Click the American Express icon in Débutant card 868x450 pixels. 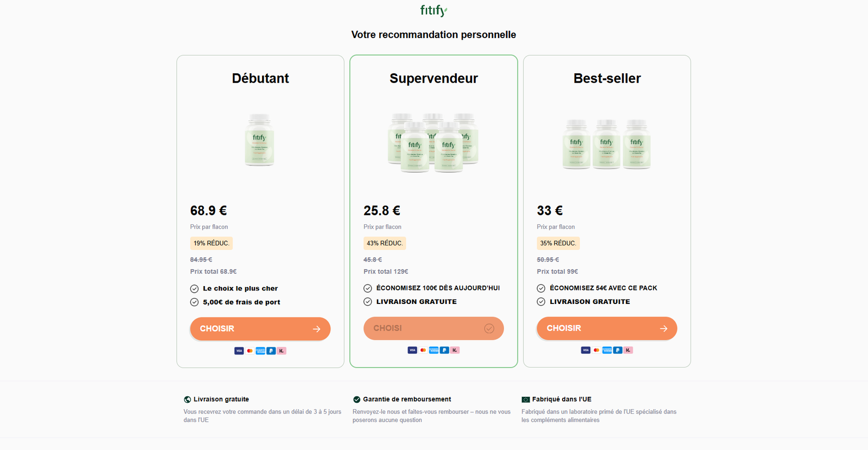[x=260, y=351]
